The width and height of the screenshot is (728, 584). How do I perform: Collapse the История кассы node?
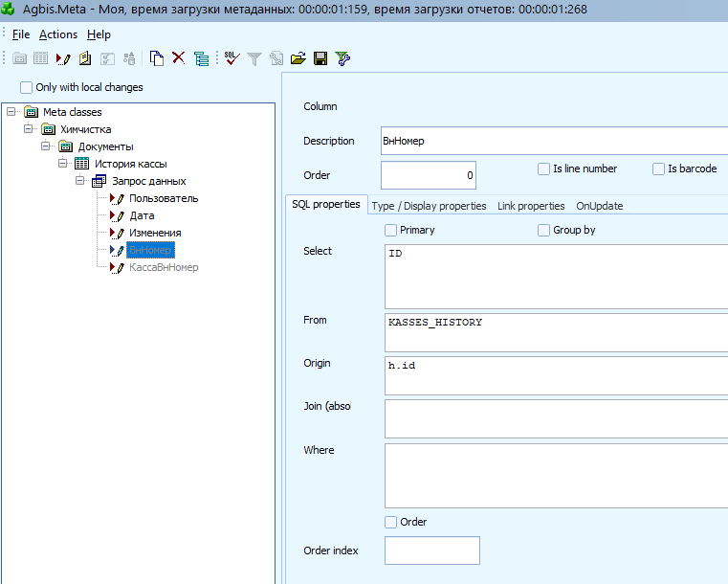[63, 163]
